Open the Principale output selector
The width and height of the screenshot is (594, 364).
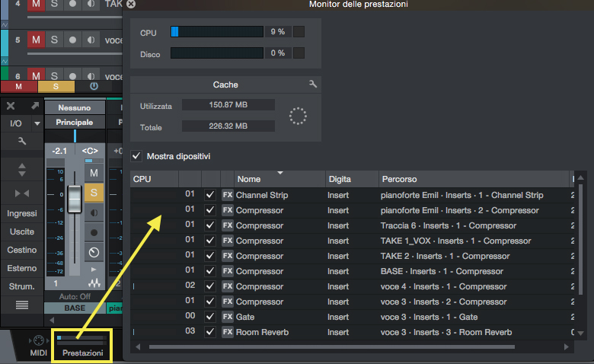(75, 122)
